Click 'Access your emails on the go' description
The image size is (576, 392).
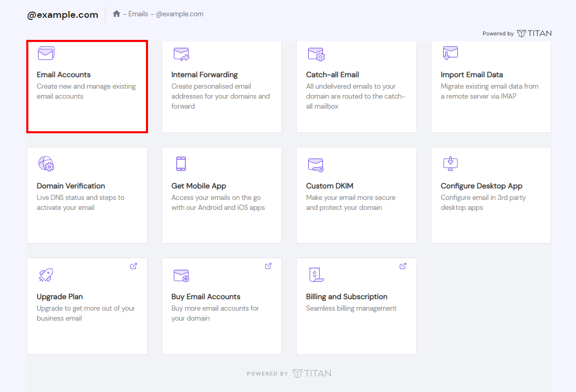click(218, 202)
